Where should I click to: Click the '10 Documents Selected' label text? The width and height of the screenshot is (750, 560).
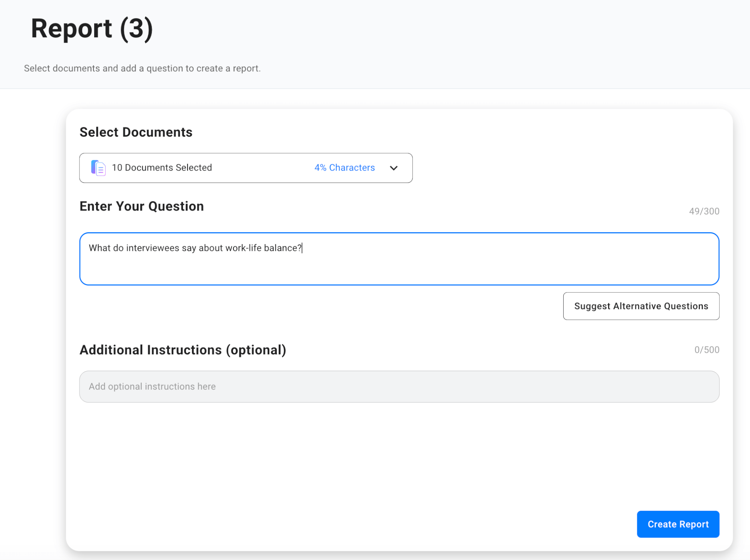(x=162, y=168)
